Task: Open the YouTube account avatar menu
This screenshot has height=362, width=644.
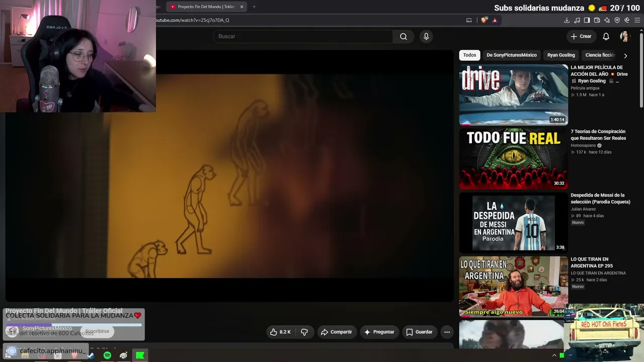Action: click(x=625, y=36)
